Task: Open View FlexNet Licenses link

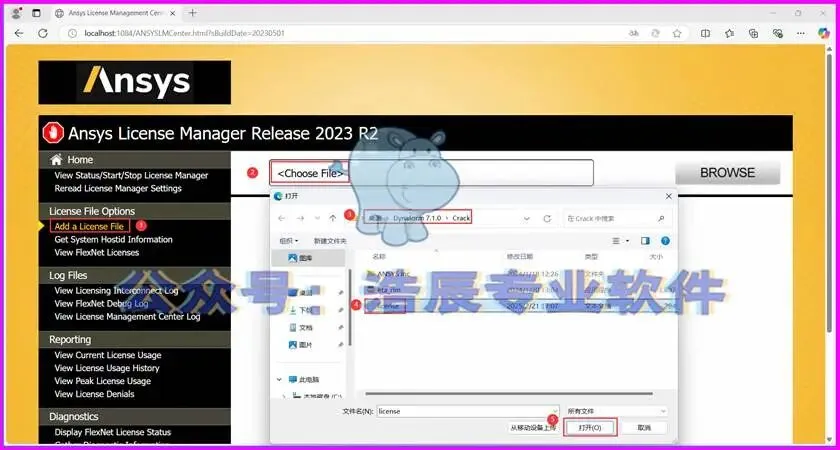Action: 96,252
